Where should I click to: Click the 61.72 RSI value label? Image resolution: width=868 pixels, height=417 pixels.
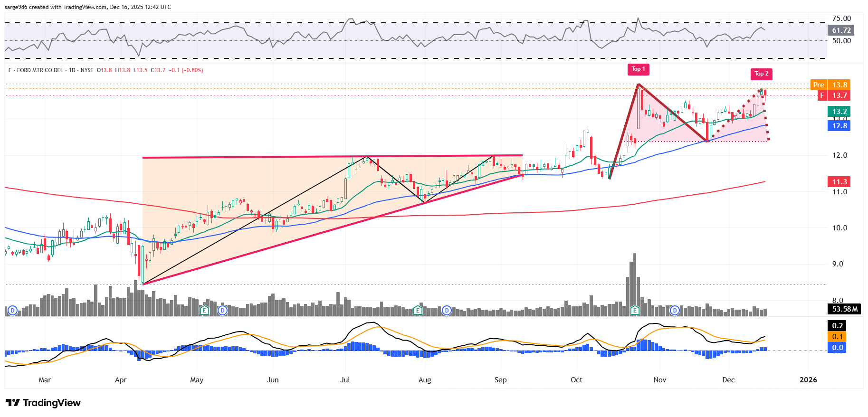(x=841, y=30)
